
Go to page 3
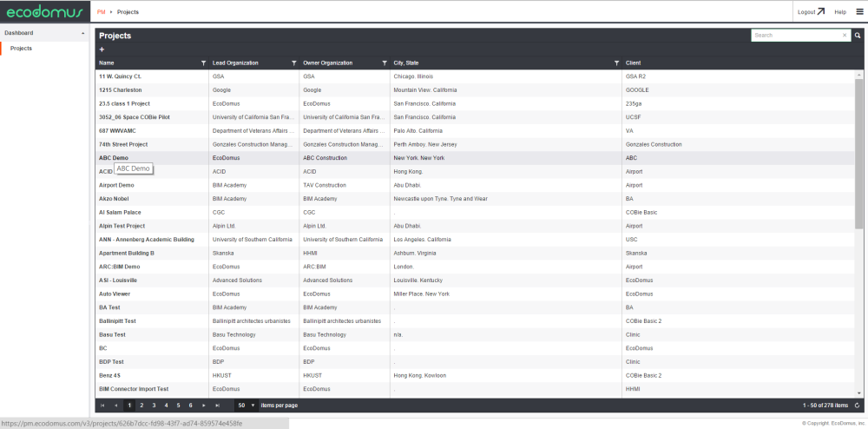[x=154, y=406]
